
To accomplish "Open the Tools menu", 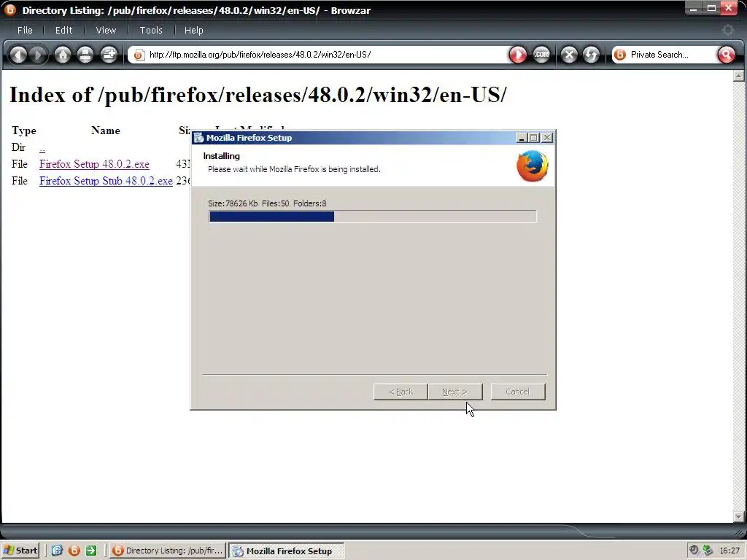I will point(151,30).
